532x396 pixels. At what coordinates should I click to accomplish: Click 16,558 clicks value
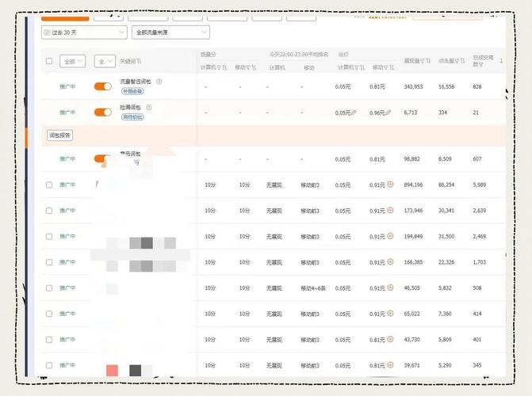(446, 86)
